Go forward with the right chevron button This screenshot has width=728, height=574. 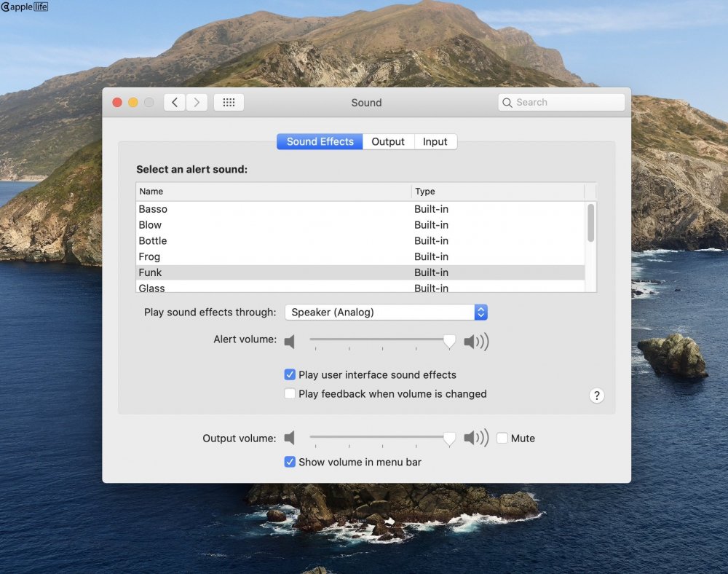tap(197, 102)
